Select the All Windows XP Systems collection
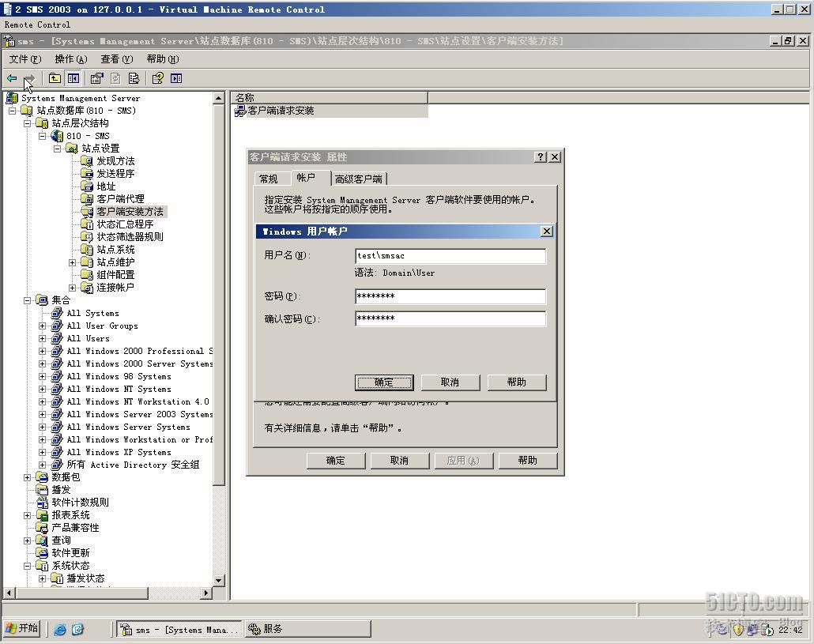Image resolution: width=814 pixels, height=644 pixels. [x=119, y=452]
